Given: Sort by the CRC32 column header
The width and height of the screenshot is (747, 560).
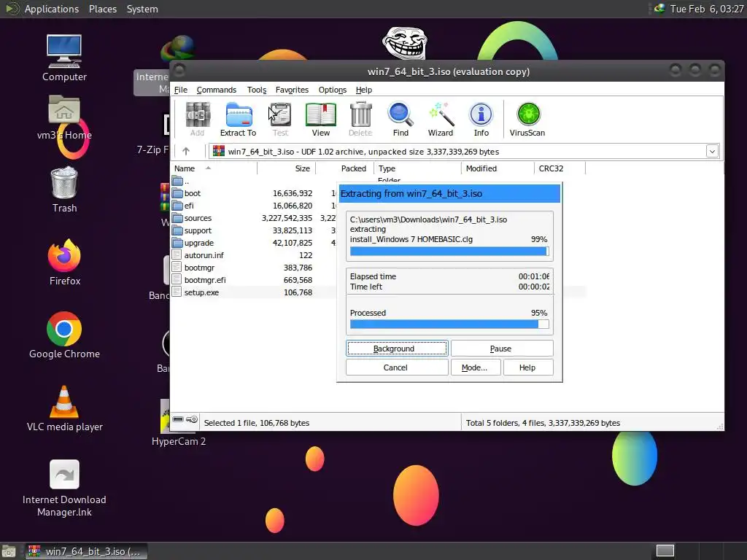Looking at the screenshot, I should pyautogui.click(x=560, y=168).
